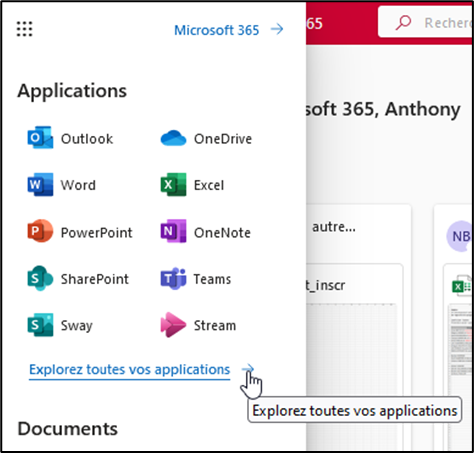Open the Excel file icon in document card
The width and height of the screenshot is (474, 453).
point(461,286)
